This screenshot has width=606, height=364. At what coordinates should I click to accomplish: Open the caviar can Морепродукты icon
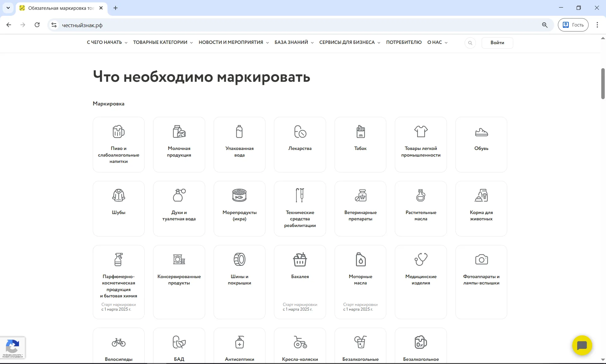click(x=239, y=195)
